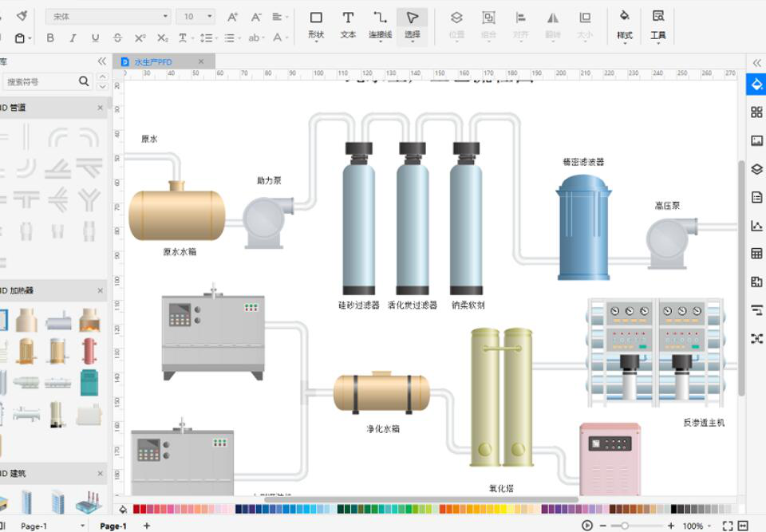
Task: Toggle italic text formatting
Action: point(73,37)
